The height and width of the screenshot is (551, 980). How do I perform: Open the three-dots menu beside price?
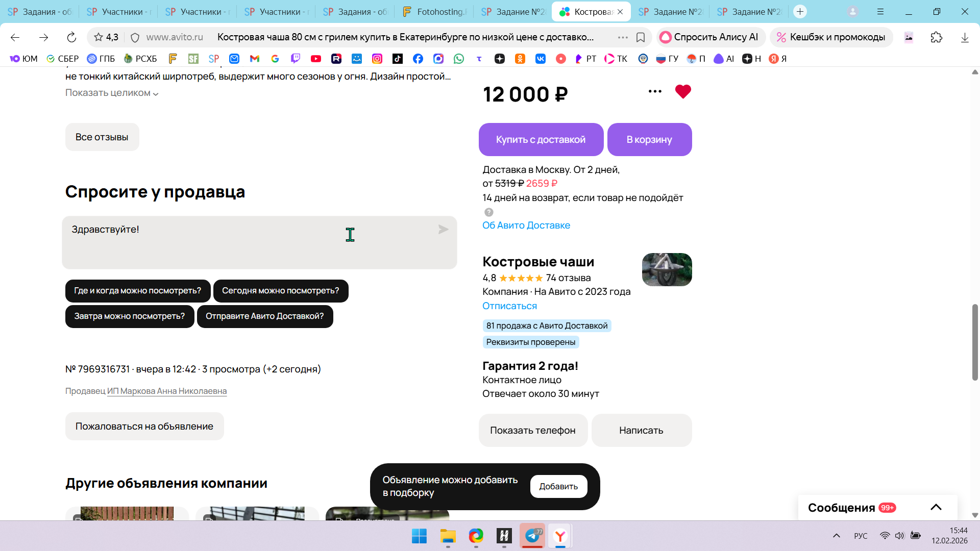tap(655, 92)
